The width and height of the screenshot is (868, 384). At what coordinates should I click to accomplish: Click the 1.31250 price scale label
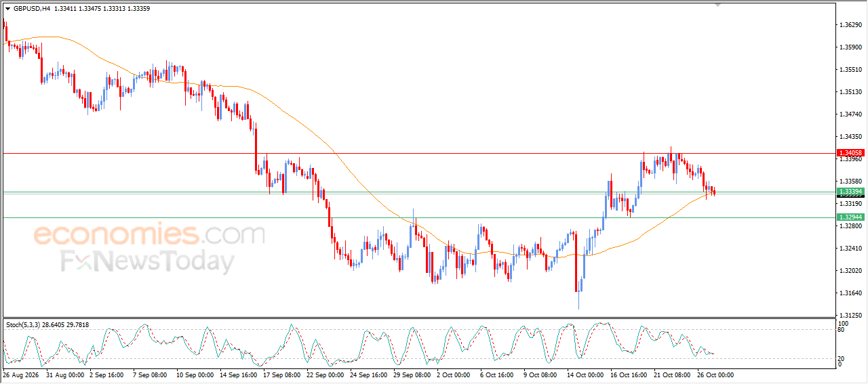pos(850,316)
